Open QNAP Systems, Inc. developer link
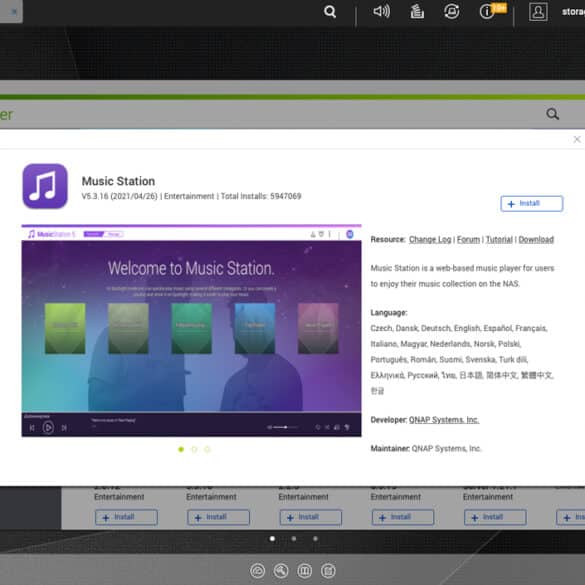 [x=444, y=420]
